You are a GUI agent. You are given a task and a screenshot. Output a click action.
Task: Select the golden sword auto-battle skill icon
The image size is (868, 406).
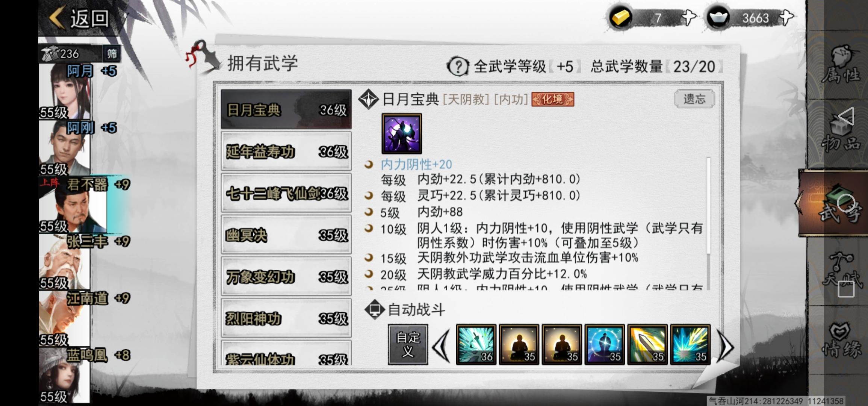[x=647, y=344]
